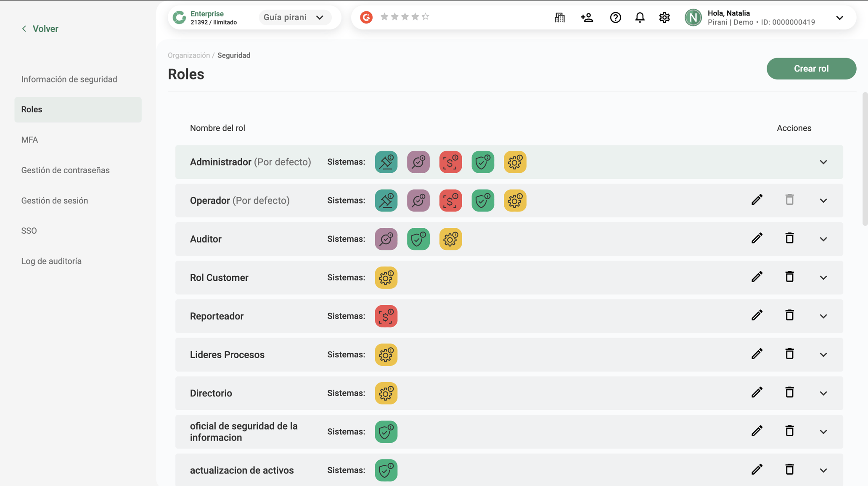The image size is (868, 486).
Task: Open the Guía pirani dropdown
Action: [x=294, y=17]
